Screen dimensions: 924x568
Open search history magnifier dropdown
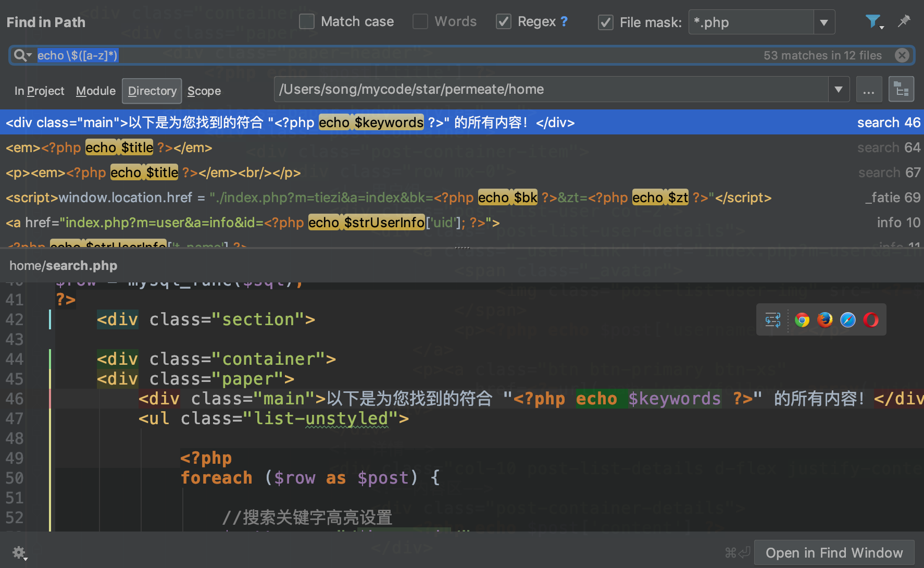coord(22,55)
